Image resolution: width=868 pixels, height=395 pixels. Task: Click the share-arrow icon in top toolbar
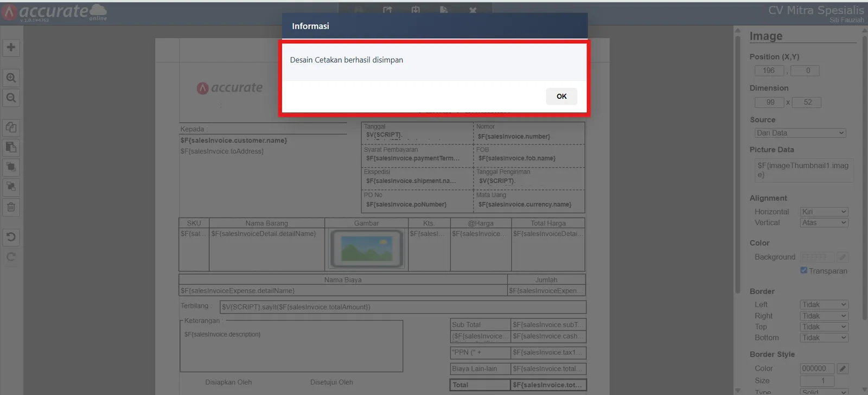coord(387,10)
